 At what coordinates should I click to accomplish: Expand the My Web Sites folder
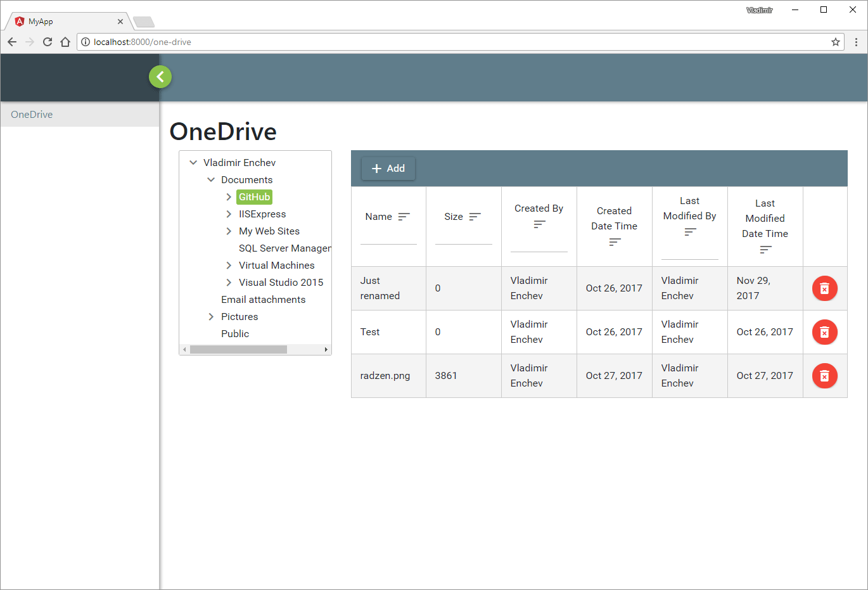pos(229,231)
